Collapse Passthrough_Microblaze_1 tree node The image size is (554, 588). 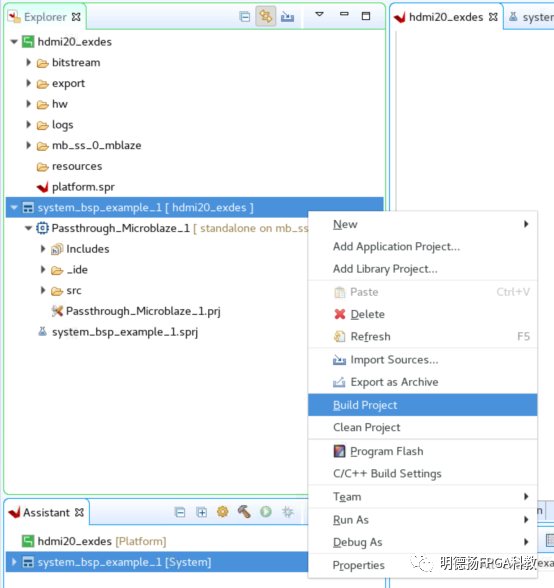(x=28, y=228)
